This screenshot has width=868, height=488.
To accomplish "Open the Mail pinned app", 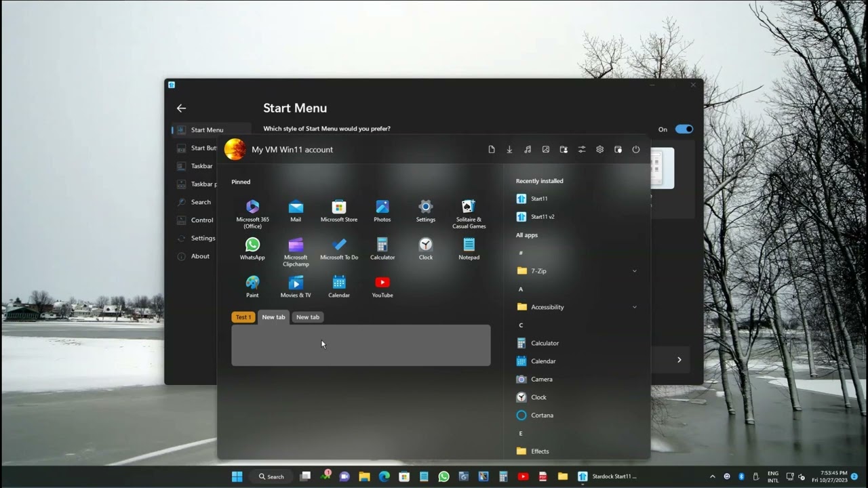I will click(296, 211).
